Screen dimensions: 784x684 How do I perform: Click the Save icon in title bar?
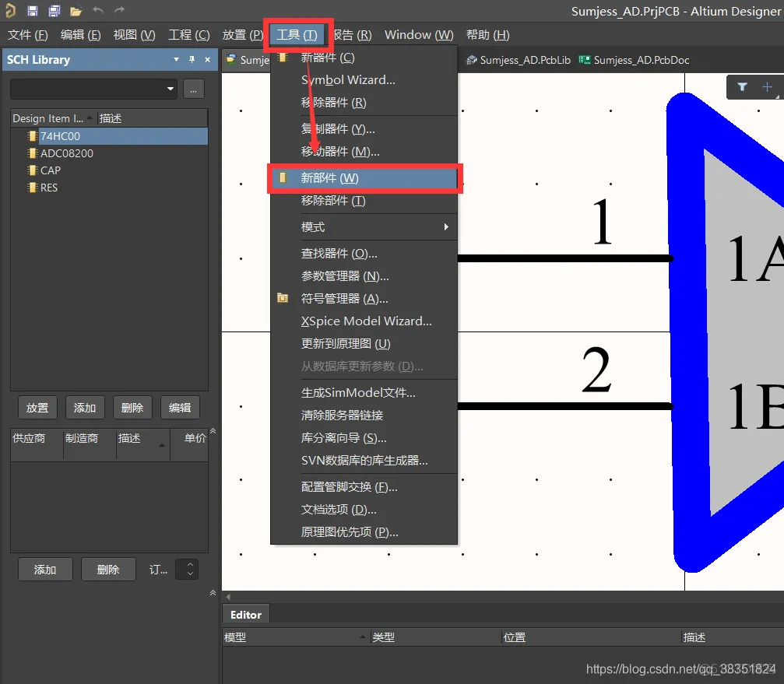(x=33, y=10)
